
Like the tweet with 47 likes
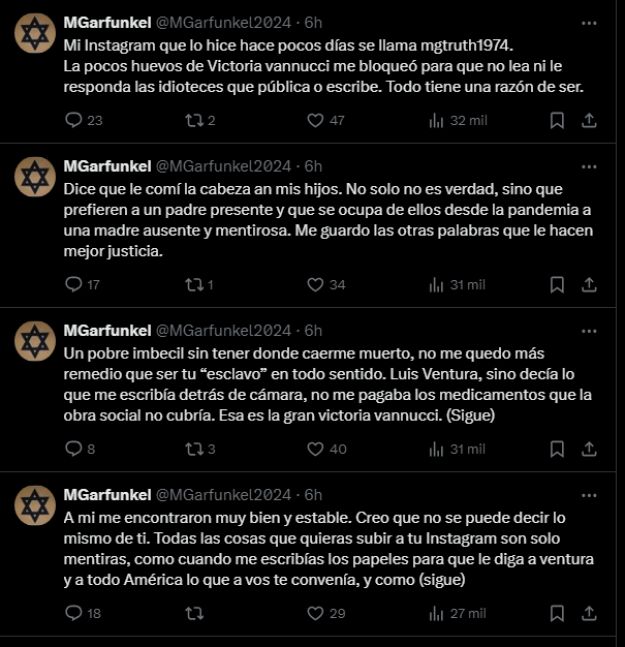click(316, 120)
